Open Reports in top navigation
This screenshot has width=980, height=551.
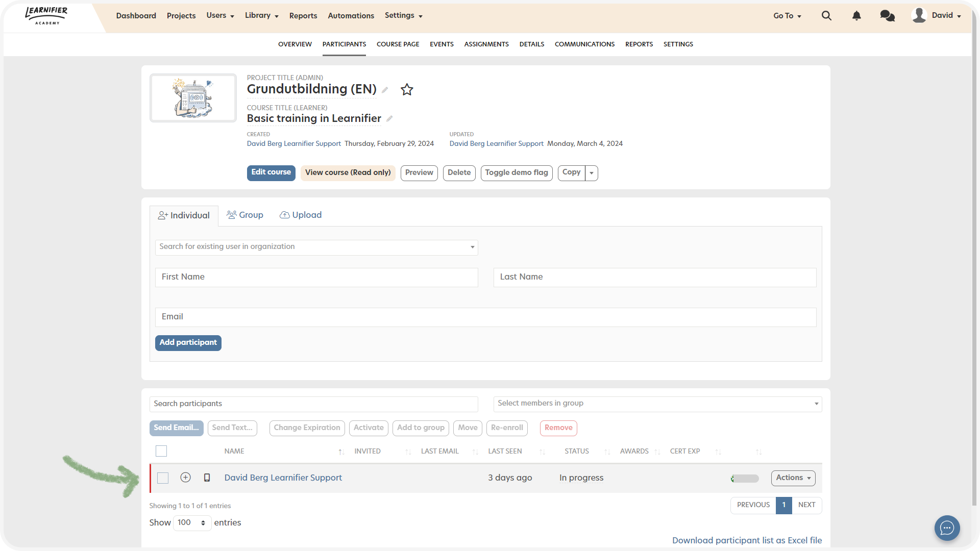pyautogui.click(x=303, y=16)
